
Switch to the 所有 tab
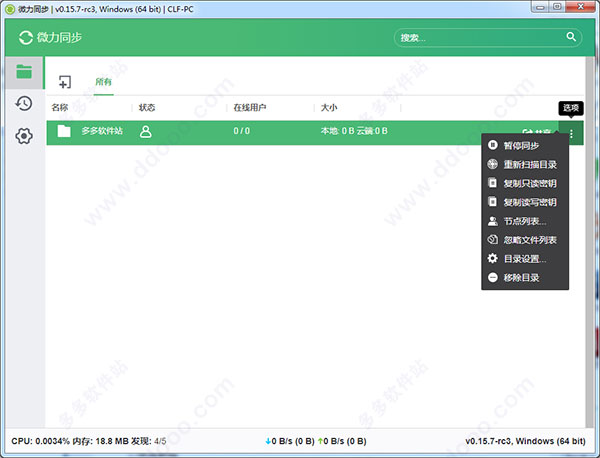point(103,81)
